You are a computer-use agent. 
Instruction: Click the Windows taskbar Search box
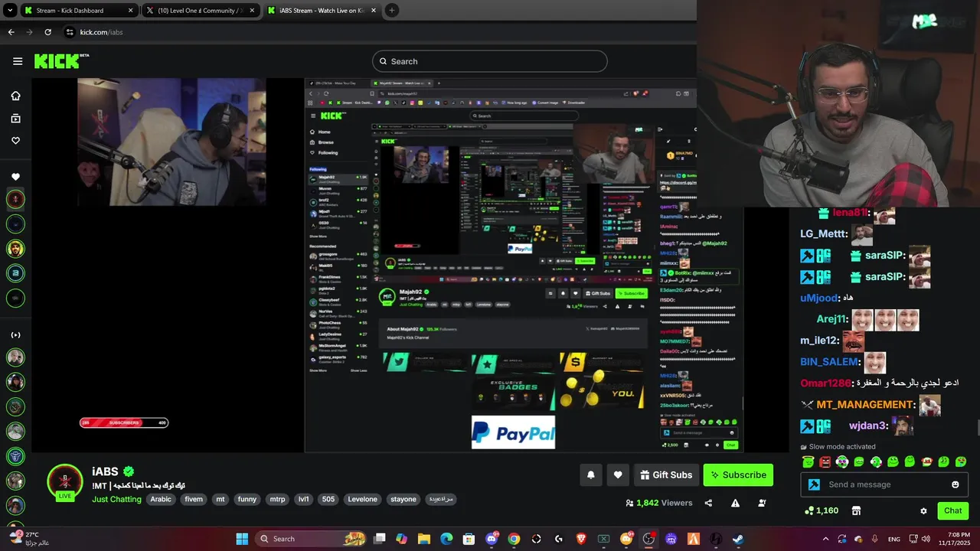(311, 539)
